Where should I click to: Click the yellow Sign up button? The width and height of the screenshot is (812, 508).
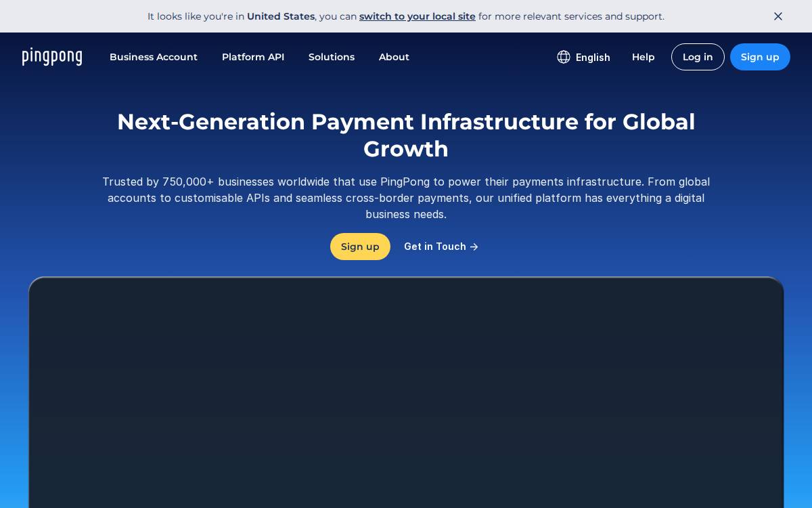click(360, 247)
